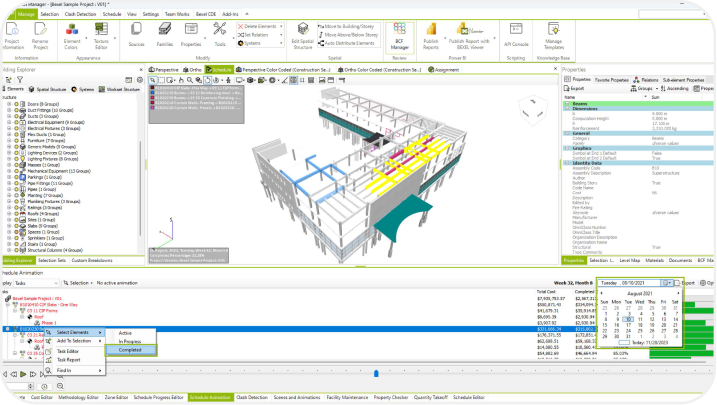Open the Team Works ribbon tab
The height and width of the screenshot is (405, 717).
pyautogui.click(x=177, y=14)
